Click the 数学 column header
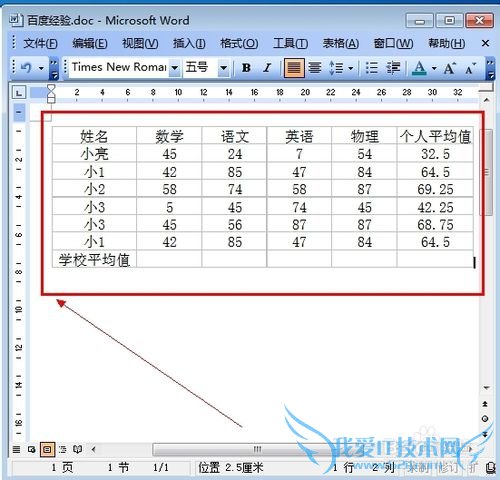Image resolution: width=500 pixels, height=480 pixels. 169,136
